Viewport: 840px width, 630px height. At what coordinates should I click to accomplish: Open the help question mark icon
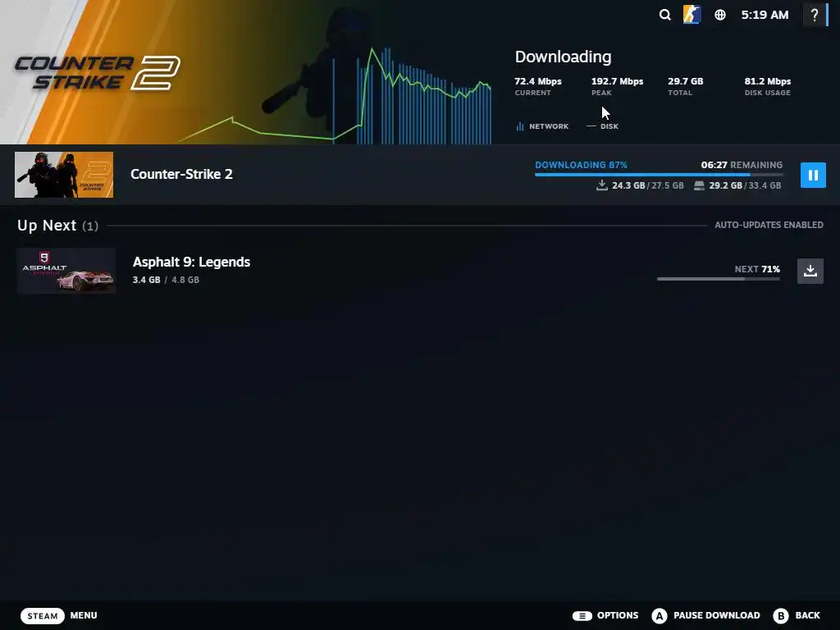pos(815,15)
